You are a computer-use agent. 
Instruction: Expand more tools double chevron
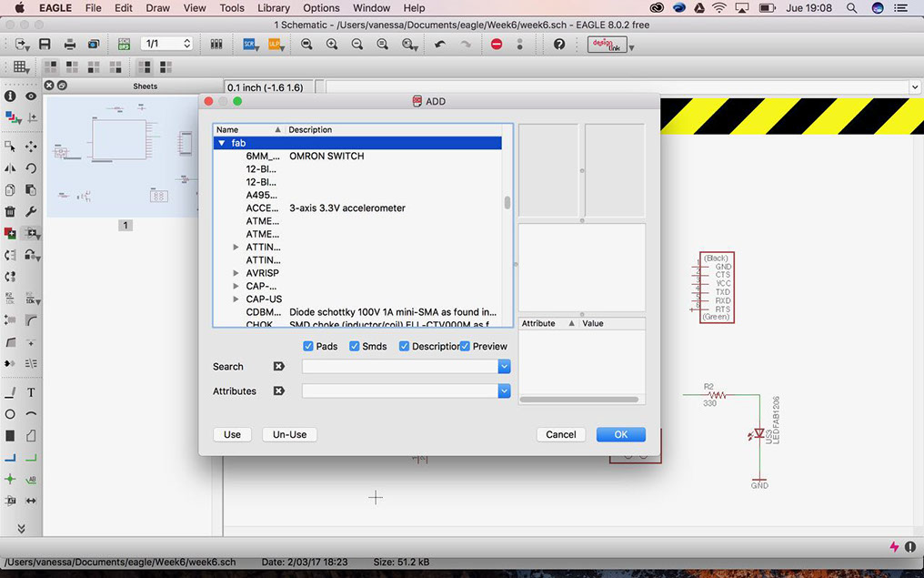pos(21,529)
